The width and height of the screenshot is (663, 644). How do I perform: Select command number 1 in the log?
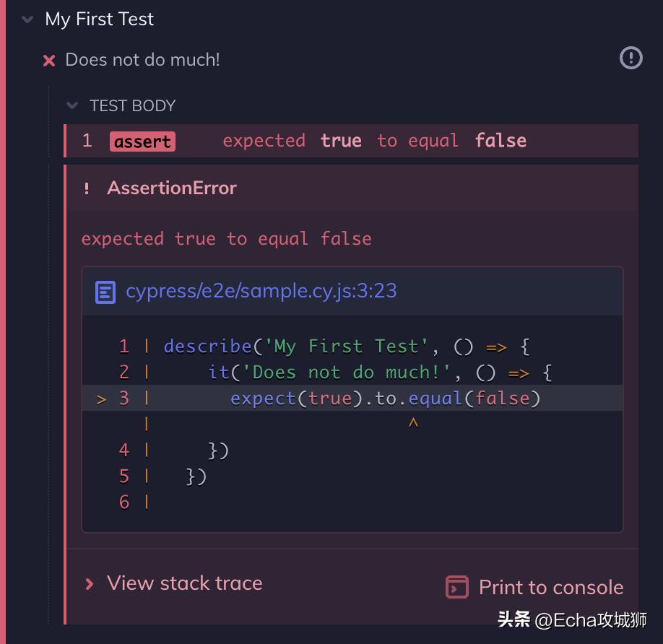tap(87, 141)
